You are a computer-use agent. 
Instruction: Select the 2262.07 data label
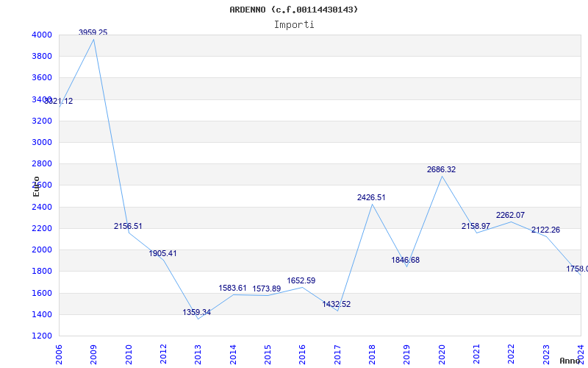coord(510,215)
